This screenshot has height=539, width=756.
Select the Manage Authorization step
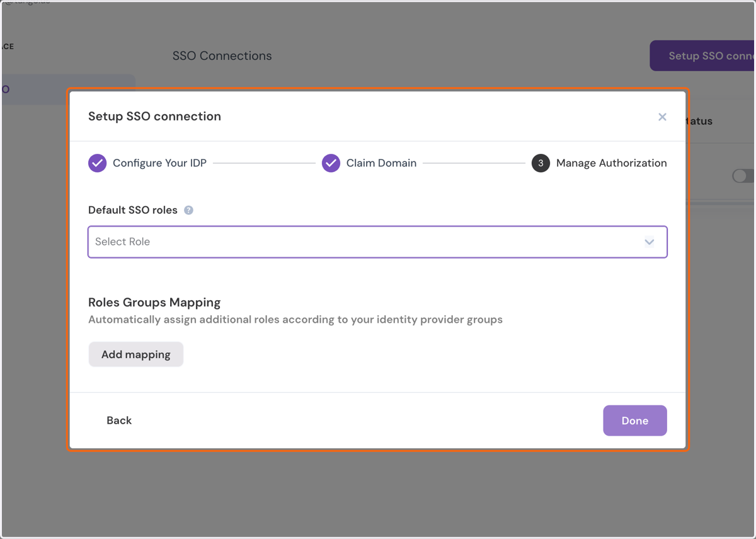[x=599, y=163]
